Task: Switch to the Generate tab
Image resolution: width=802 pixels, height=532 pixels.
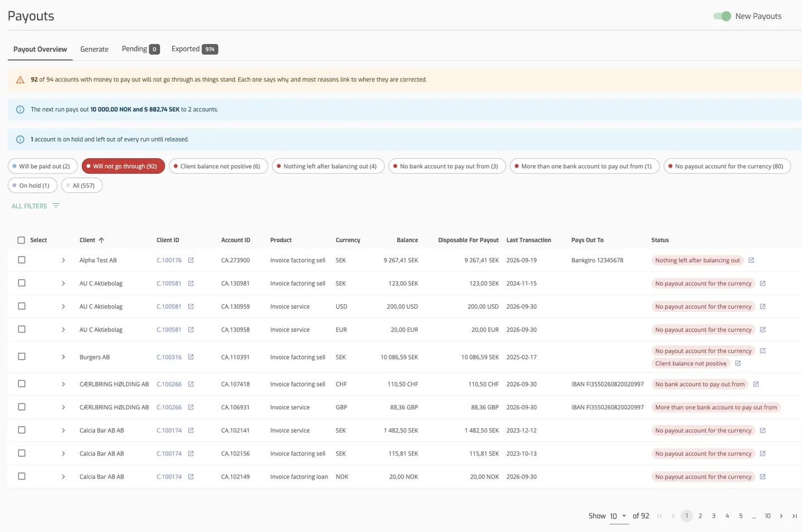Action: pyautogui.click(x=94, y=49)
